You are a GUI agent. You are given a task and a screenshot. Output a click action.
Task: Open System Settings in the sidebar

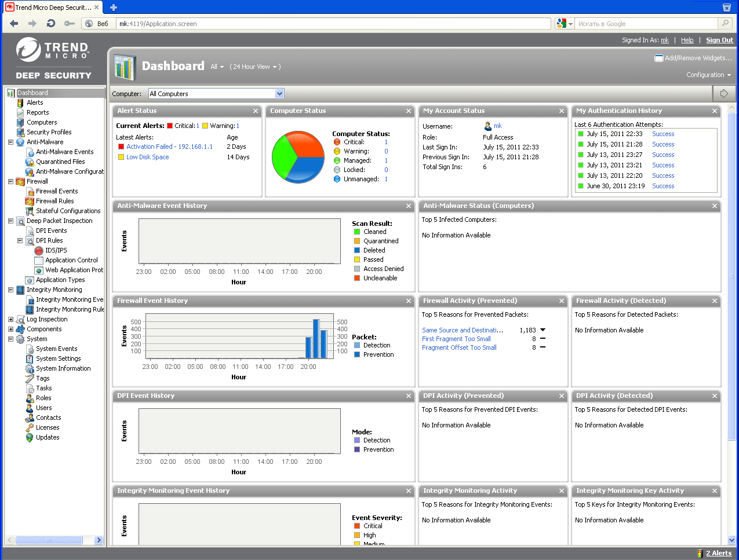pos(58,359)
